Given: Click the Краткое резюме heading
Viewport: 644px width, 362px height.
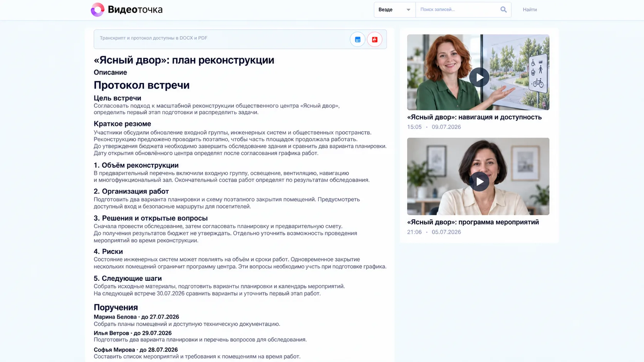Looking at the screenshot, I should click(122, 124).
